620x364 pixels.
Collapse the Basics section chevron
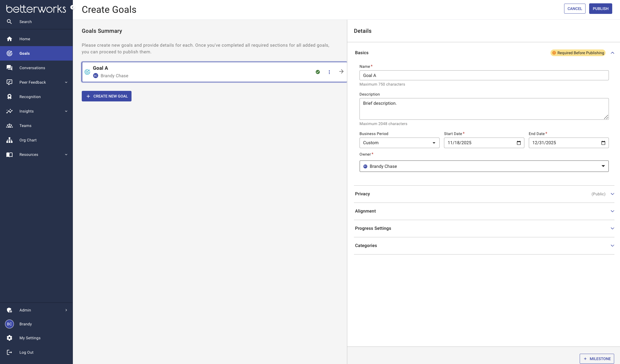click(x=612, y=53)
